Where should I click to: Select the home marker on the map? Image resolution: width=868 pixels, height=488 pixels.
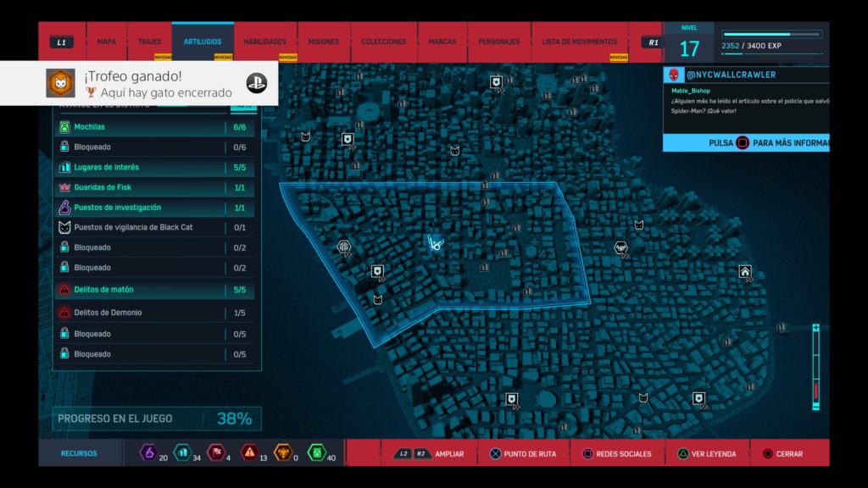pyautogui.click(x=744, y=272)
